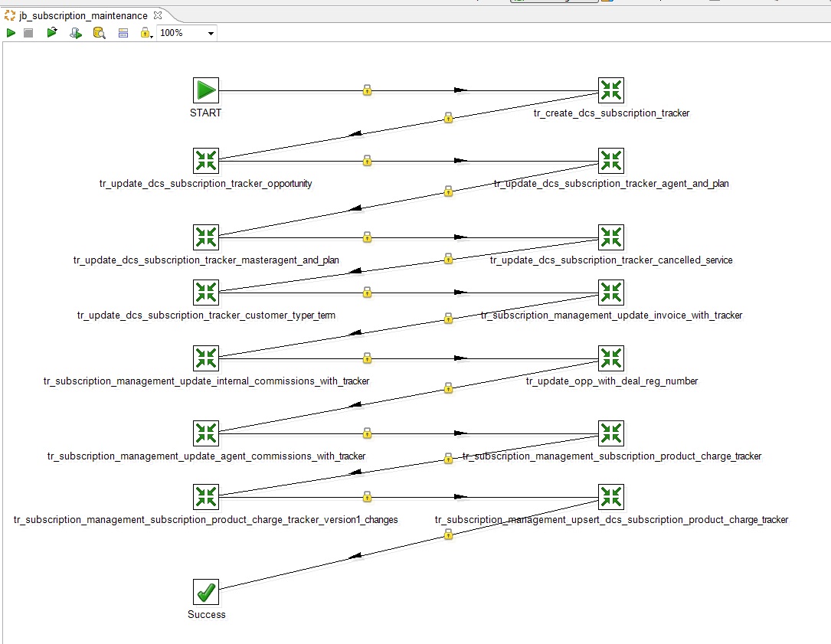831x644 pixels.
Task: Run the job with the green play button
Action: click(11, 33)
